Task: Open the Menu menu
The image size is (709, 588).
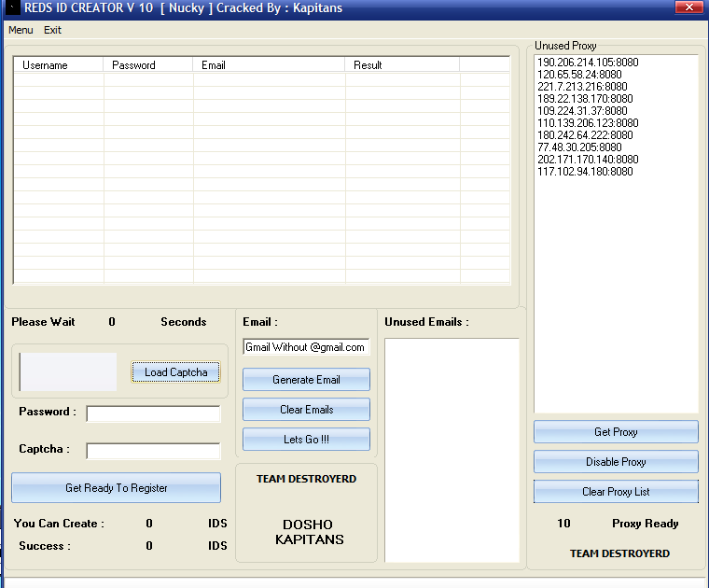Action: 21,30
